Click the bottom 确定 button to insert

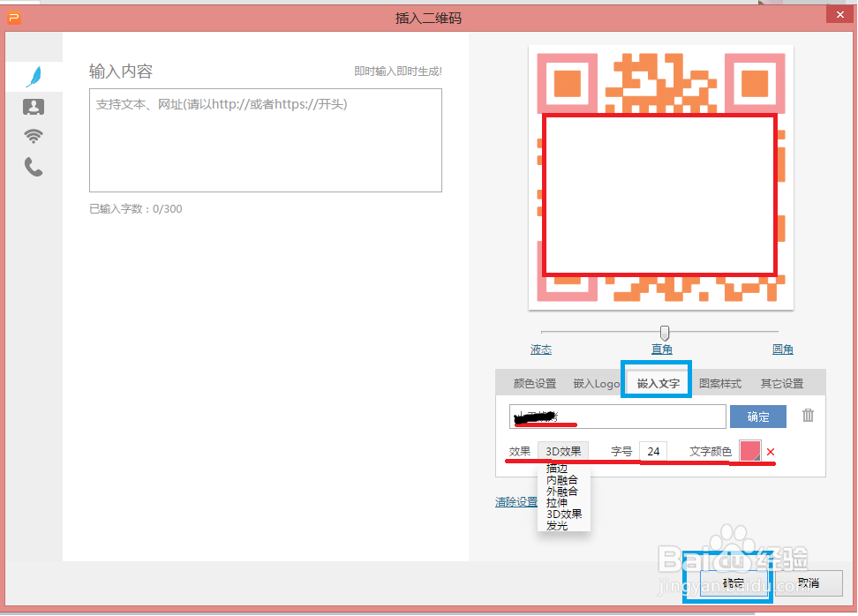(x=734, y=583)
